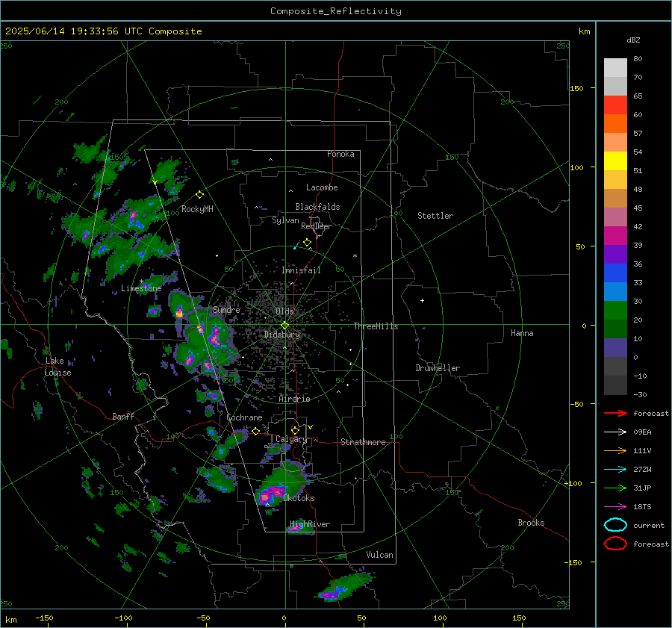Select the Okotoks label
This screenshot has height=628, width=672.
pyautogui.click(x=299, y=498)
